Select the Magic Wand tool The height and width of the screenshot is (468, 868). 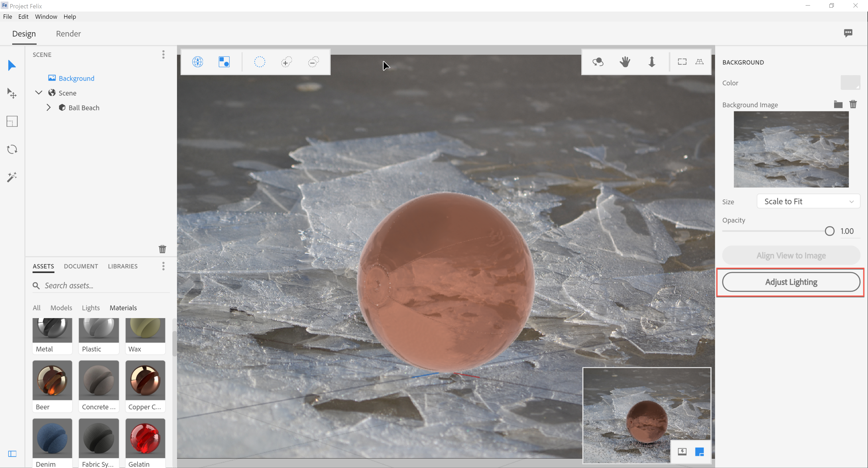(12, 177)
